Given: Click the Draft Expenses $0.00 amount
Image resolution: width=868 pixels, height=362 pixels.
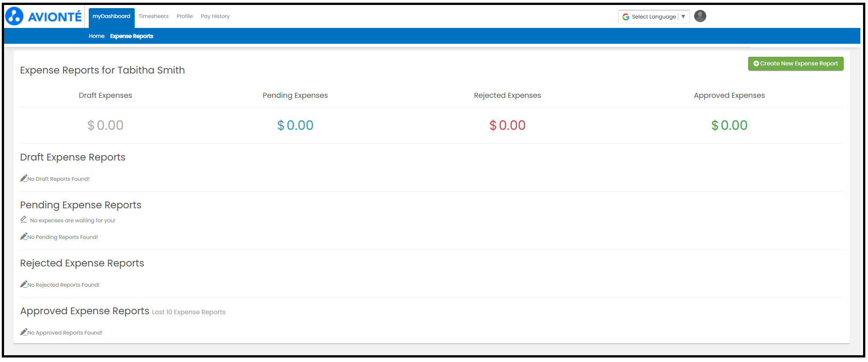Looking at the screenshot, I should point(105,125).
